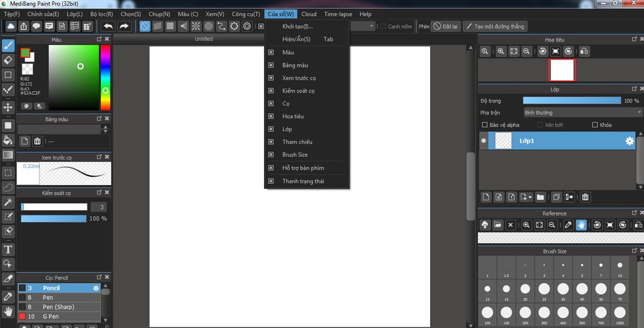Select the Lasso tool
The image size is (644, 328).
(x=8, y=188)
